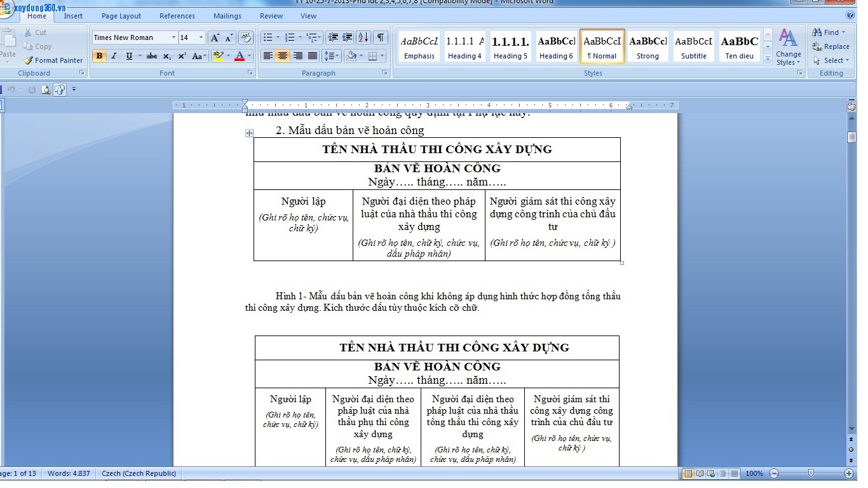Switch to Full Screen Reading view
The image size is (868, 488).
coord(700,473)
